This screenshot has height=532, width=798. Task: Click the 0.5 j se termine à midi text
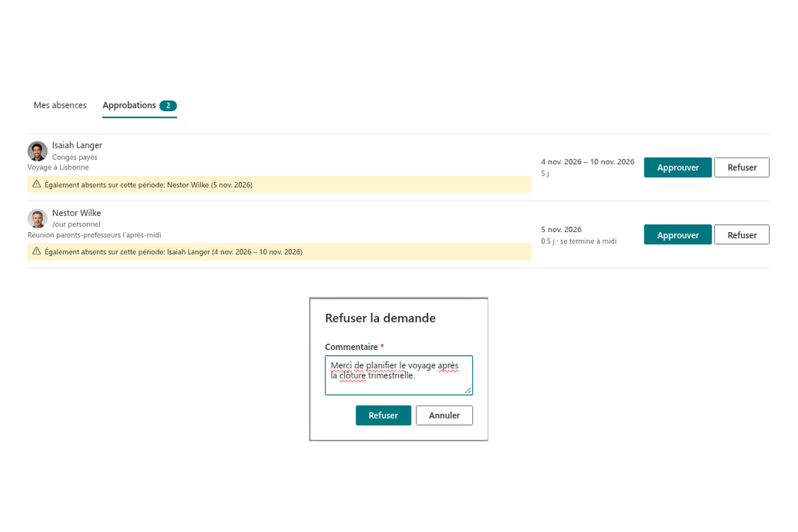pos(579,241)
